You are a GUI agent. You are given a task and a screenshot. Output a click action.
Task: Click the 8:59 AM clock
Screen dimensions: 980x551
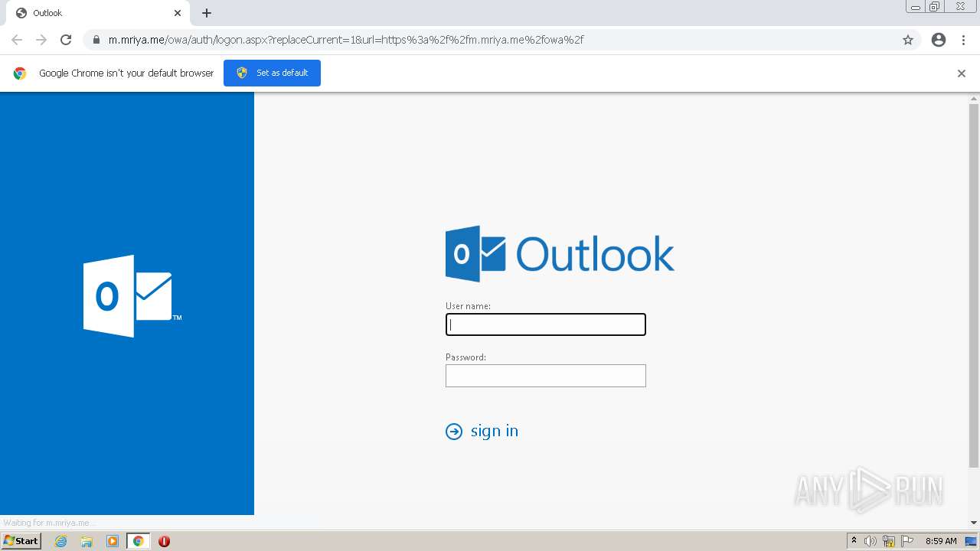click(x=941, y=541)
